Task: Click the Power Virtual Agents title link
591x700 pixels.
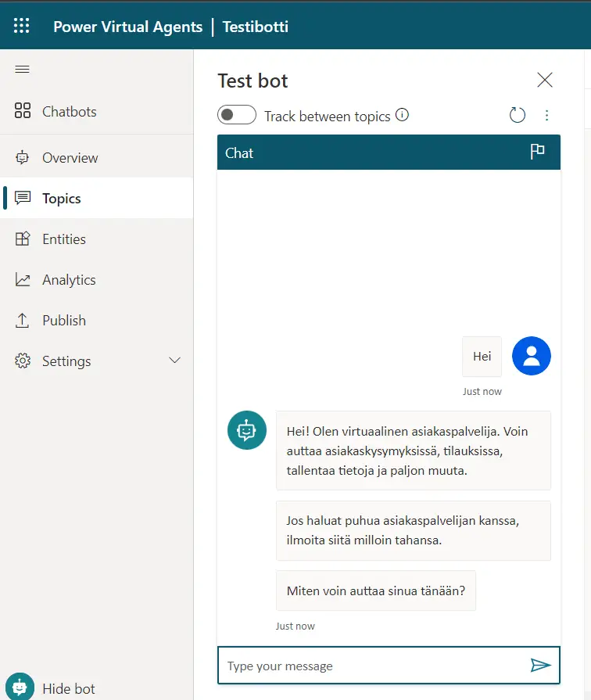Action: 127,27
